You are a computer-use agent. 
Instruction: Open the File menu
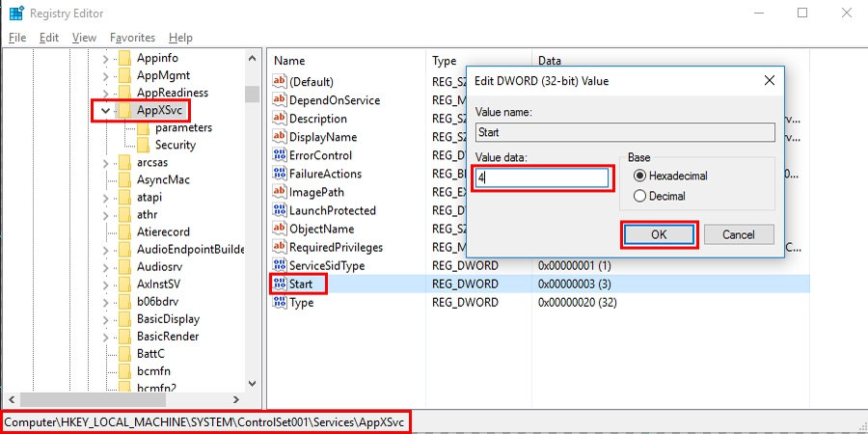tap(17, 38)
